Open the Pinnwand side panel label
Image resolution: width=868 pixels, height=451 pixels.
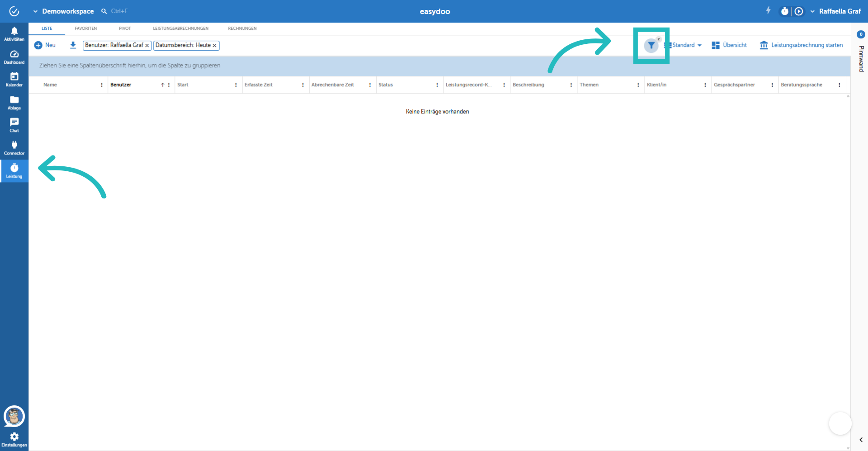[861, 59]
